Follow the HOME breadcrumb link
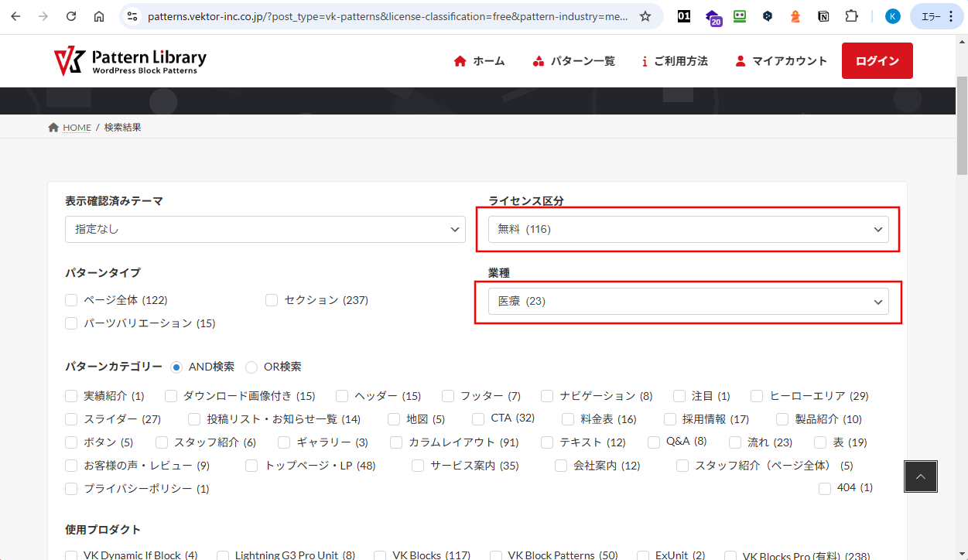Screen dimensions: 968x560 (x=77, y=128)
